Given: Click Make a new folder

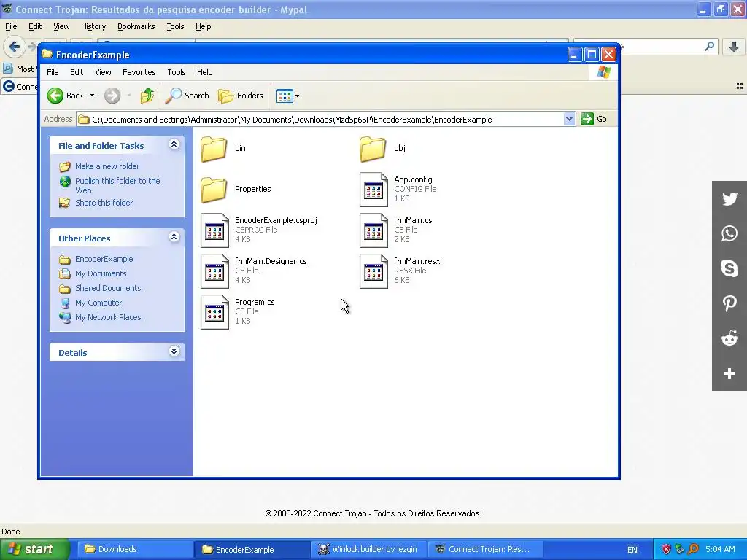Looking at the screenshot, I should (x=107, y=166).
